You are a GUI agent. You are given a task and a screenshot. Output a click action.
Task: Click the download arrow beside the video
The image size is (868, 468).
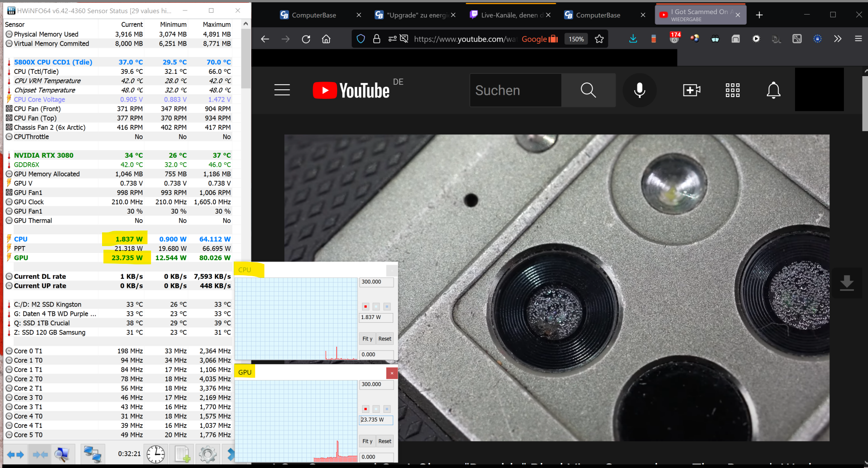click(x=847, y=283)
